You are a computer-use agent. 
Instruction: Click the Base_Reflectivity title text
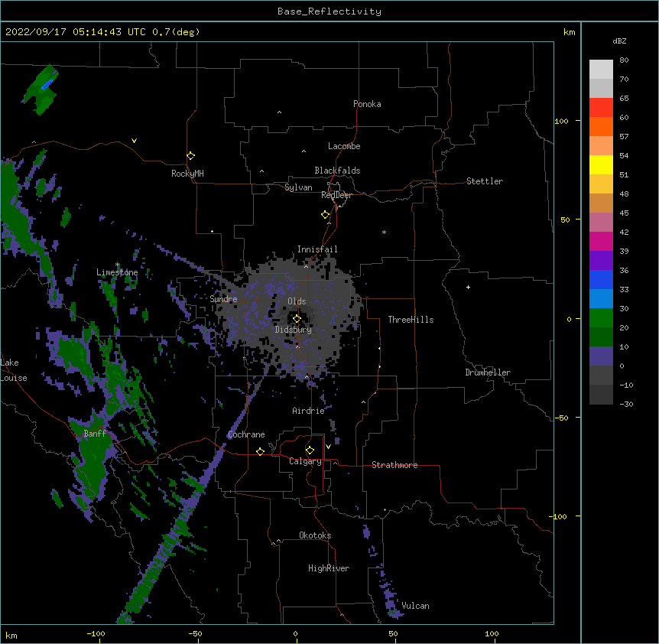click(x=329, y=11)
